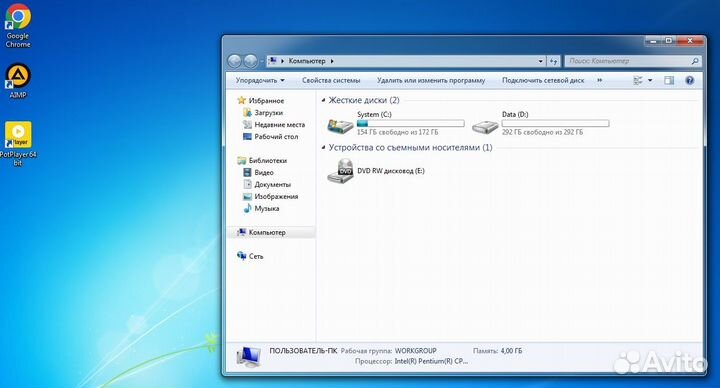Click the Недавние места label
The height and width of the screenshot is (388, 720).
tap(280, 124)
